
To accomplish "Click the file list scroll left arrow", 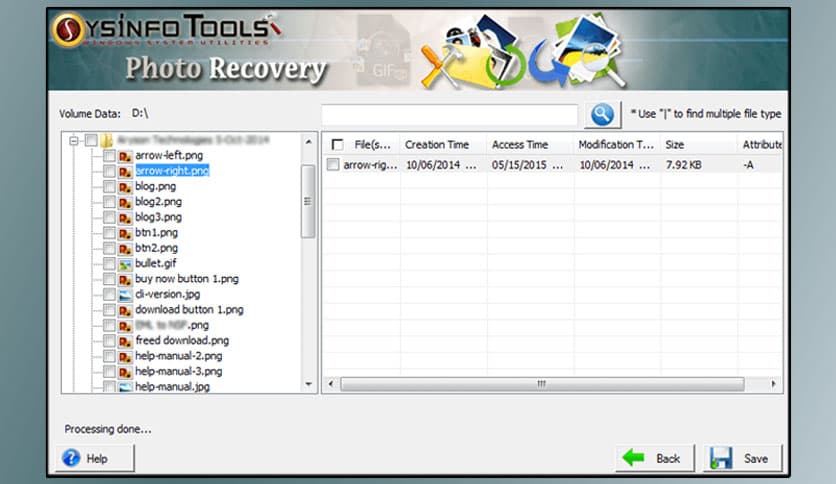I will tap(331, 384).
